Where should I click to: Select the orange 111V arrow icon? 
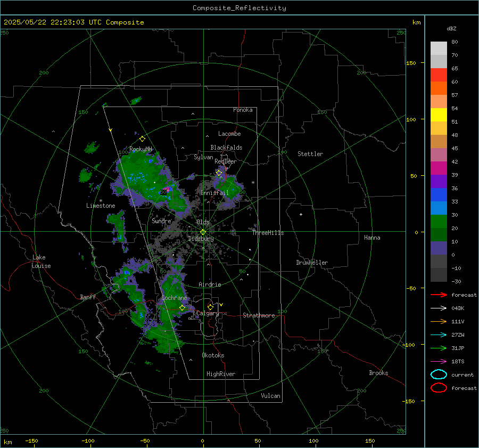(439, 321)
